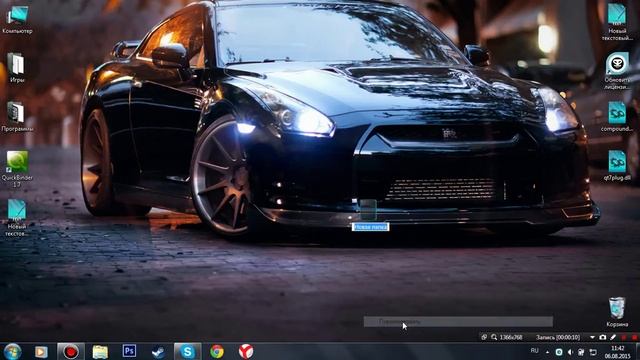
Task: Stop recording with the last red button
Action: tap(634, 337)
